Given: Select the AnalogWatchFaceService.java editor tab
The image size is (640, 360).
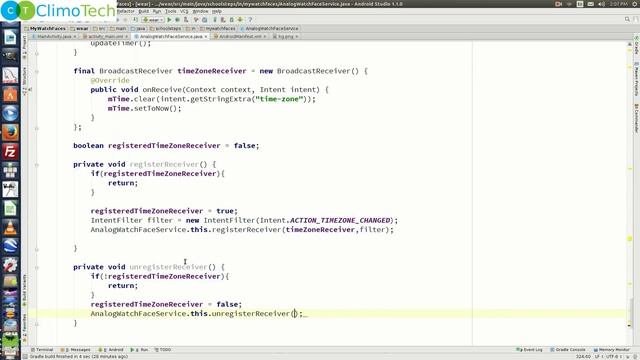Looking at the screenshot, I should 171,36.
